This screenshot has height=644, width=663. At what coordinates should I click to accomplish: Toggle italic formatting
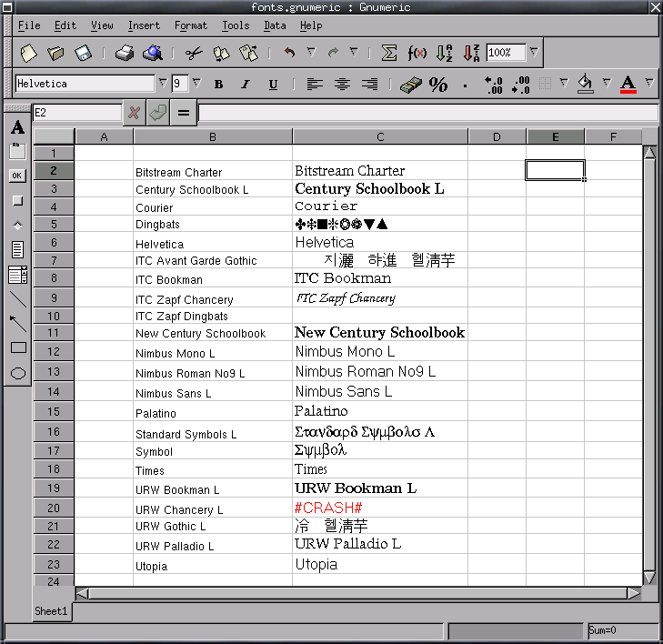coord(246,85)
